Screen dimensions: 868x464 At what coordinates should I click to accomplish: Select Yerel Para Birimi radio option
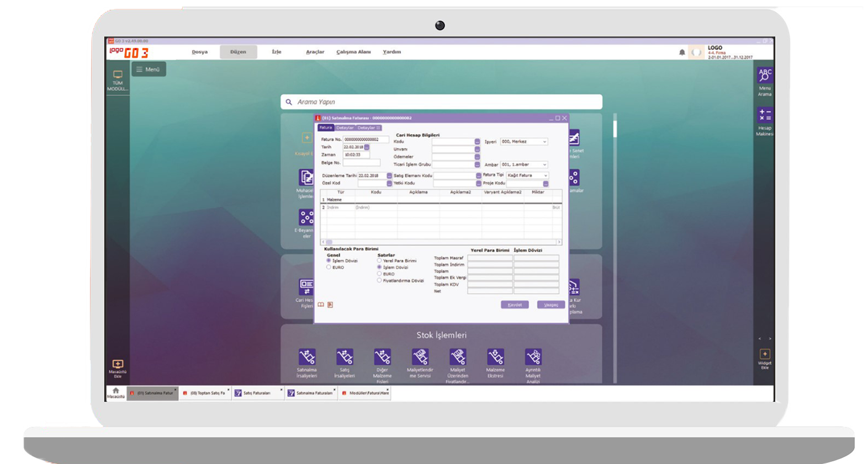pos(379,260)
